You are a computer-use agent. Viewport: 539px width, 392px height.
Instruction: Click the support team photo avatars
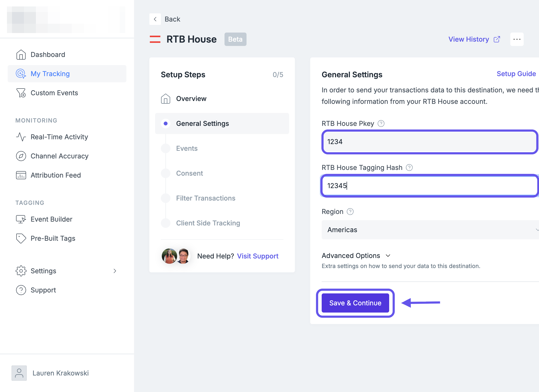coord(176,256)
